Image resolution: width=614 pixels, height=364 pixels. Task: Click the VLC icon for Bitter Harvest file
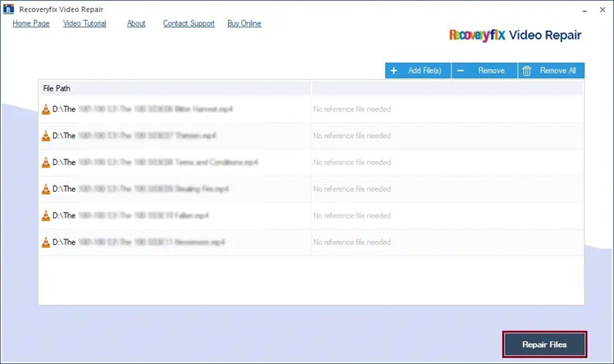[45, 109]
